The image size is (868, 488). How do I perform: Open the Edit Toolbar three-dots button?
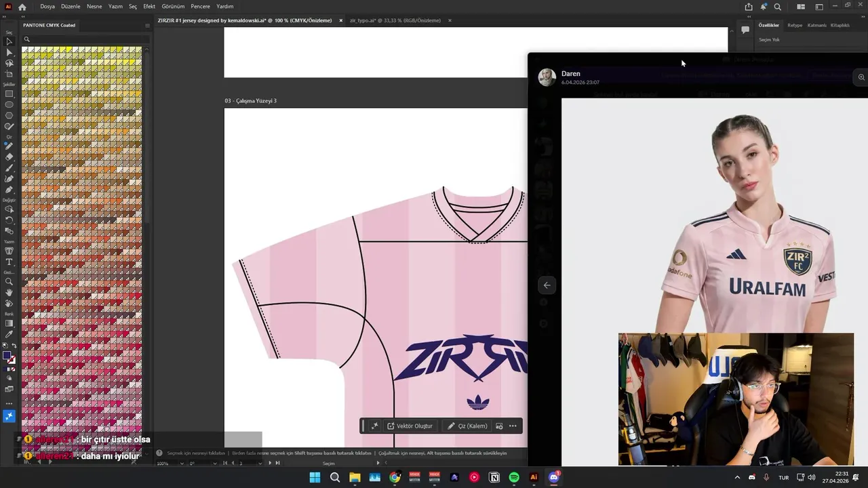pyautogui.click(x=9, y=403)
